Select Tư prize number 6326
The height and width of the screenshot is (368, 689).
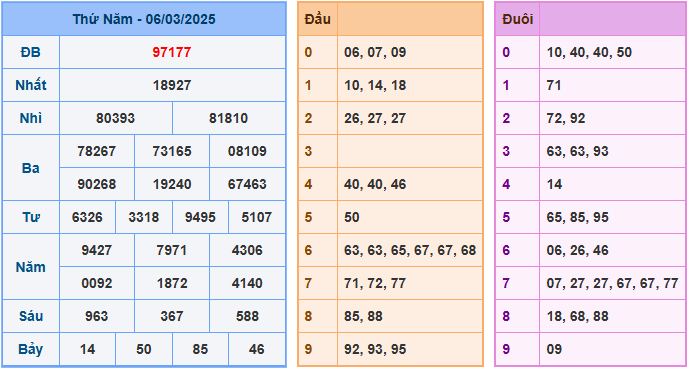click(x=87, y=217)
